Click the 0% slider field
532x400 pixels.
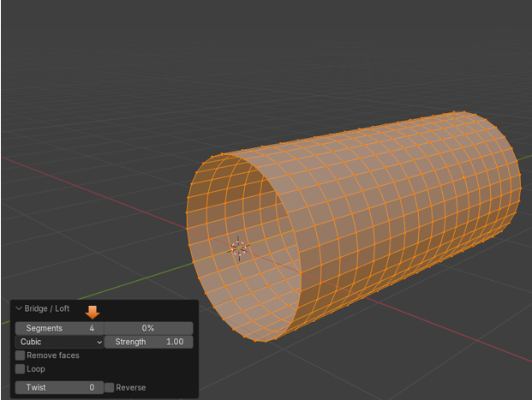(148, 328)
